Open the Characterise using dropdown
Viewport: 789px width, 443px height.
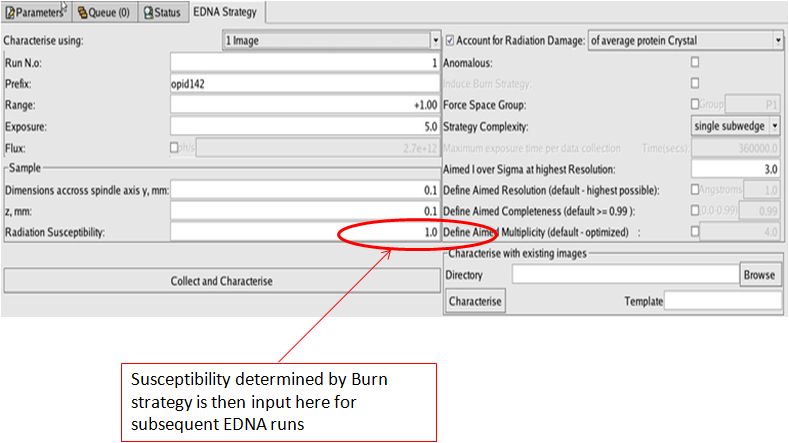pos(331,40)
